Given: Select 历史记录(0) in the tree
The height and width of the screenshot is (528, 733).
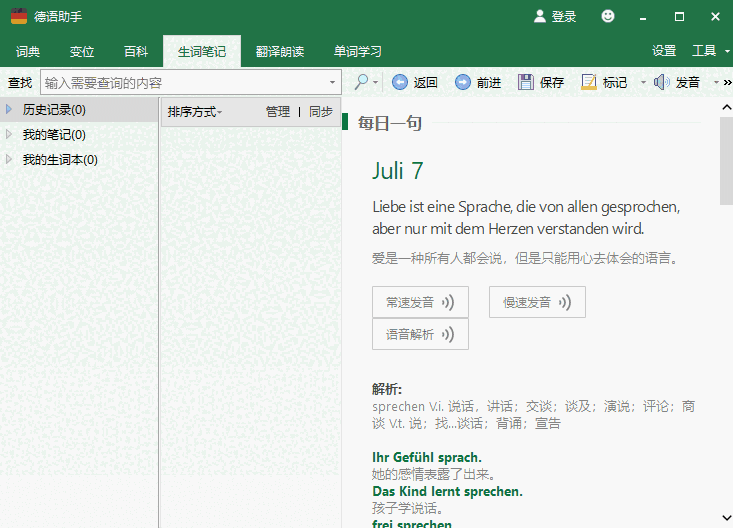Looking at the screenshot, I should [x=54, y=110].
